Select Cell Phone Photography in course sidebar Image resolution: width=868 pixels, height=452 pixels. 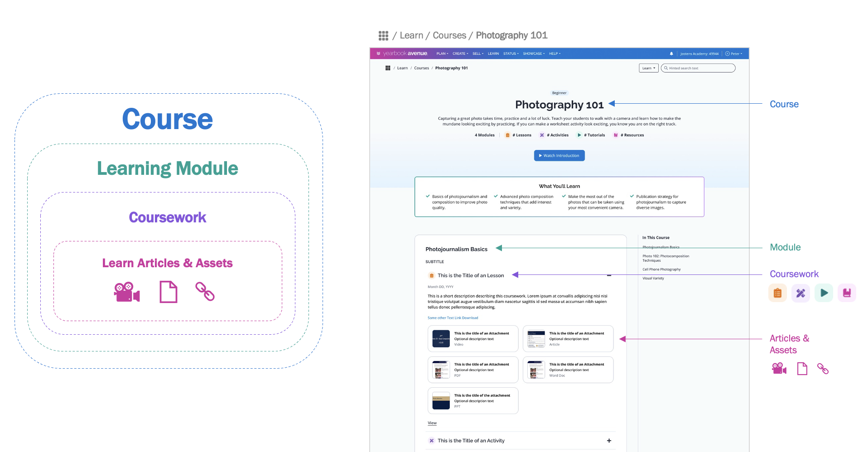661,269
